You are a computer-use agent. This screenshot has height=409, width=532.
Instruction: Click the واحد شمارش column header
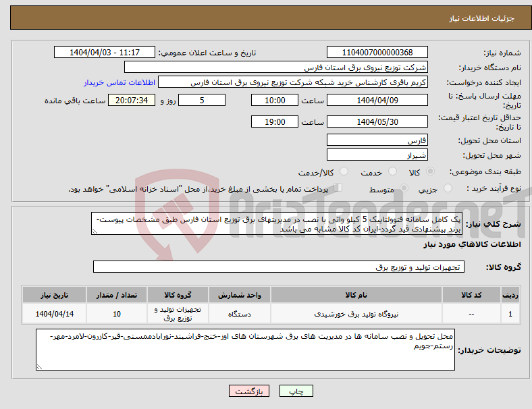(x=240, y=295)
